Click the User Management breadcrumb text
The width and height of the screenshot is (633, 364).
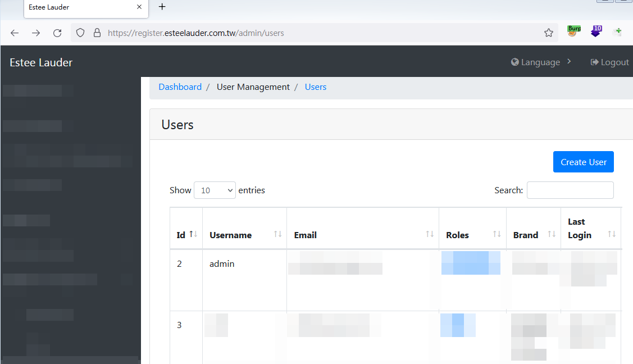coord(253,87)
